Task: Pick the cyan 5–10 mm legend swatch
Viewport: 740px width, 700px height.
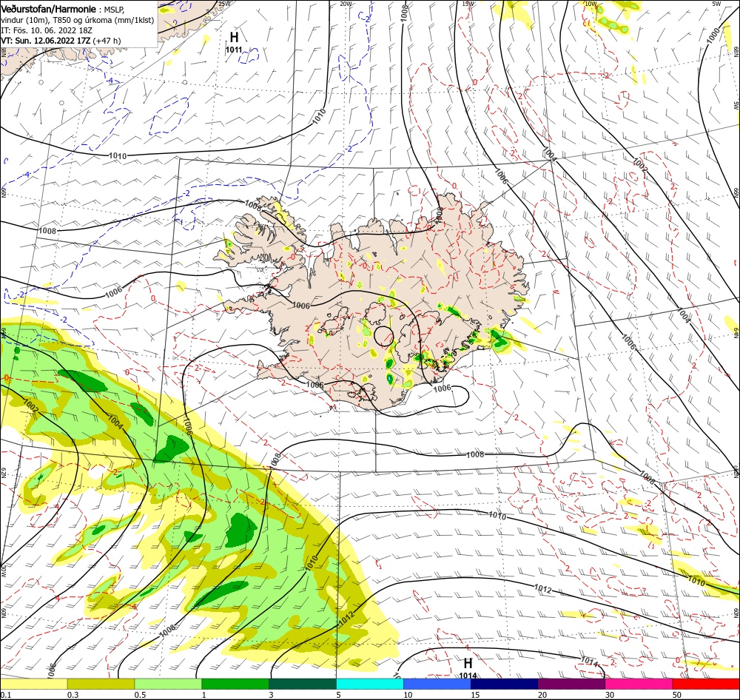Action: click(x=370, y=684)
